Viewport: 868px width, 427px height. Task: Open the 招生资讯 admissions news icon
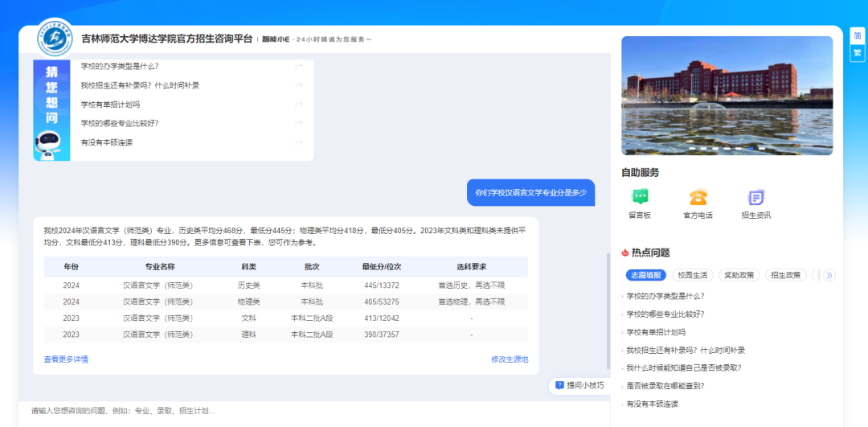point(755,197)
